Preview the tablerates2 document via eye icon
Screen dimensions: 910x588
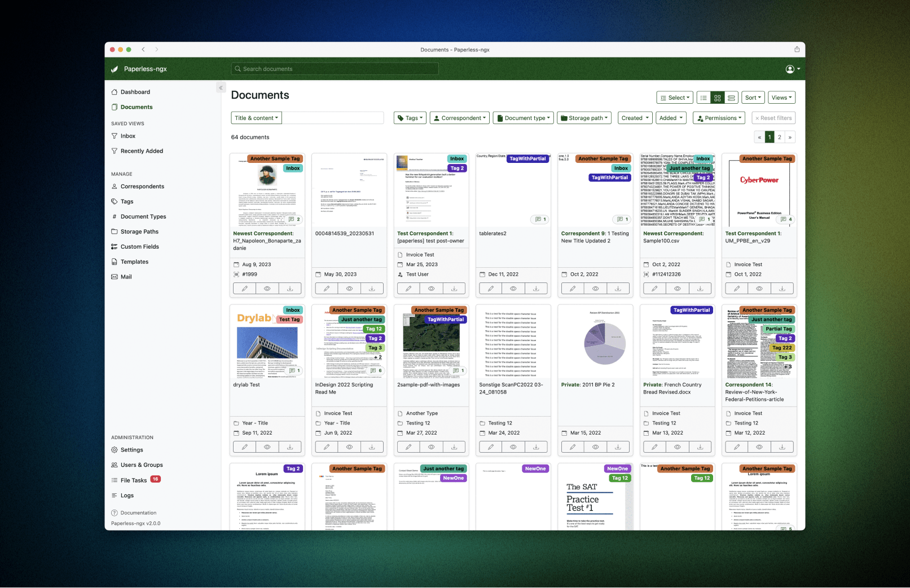513,289
